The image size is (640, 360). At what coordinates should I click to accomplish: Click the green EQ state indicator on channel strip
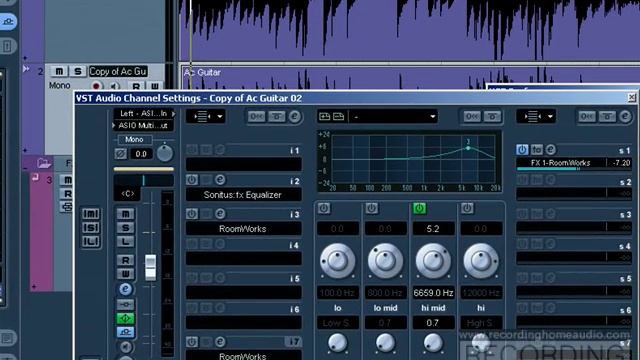click(x=126, y=318)
